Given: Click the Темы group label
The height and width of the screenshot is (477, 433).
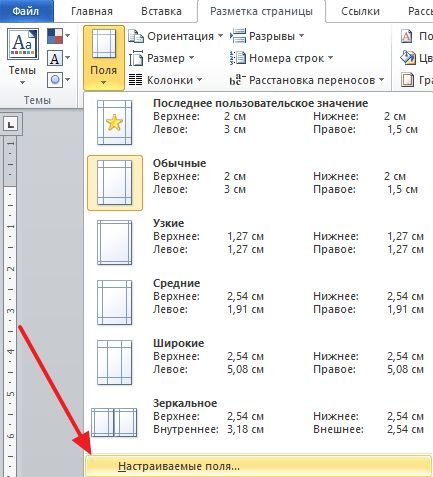Looking at the screenshot, I should point(37,100).
